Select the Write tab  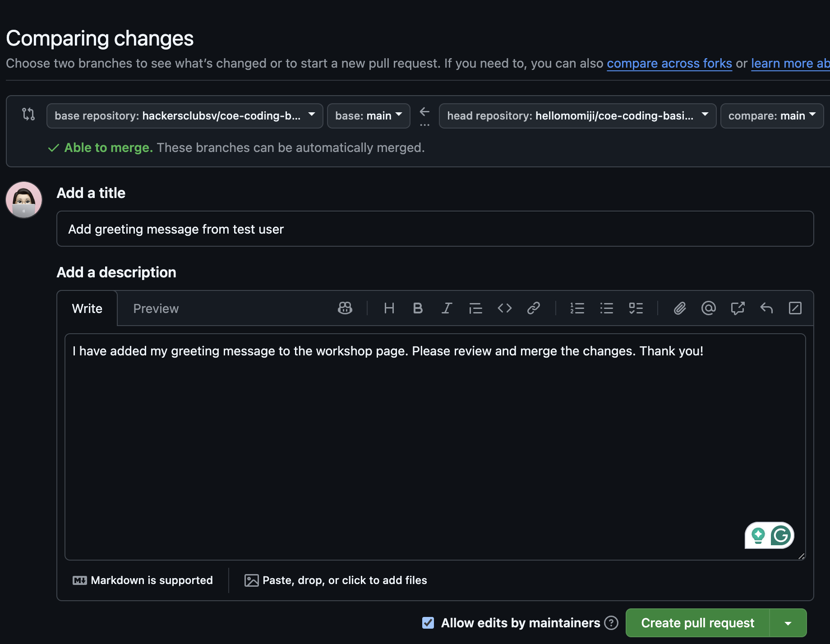(87, 308)
